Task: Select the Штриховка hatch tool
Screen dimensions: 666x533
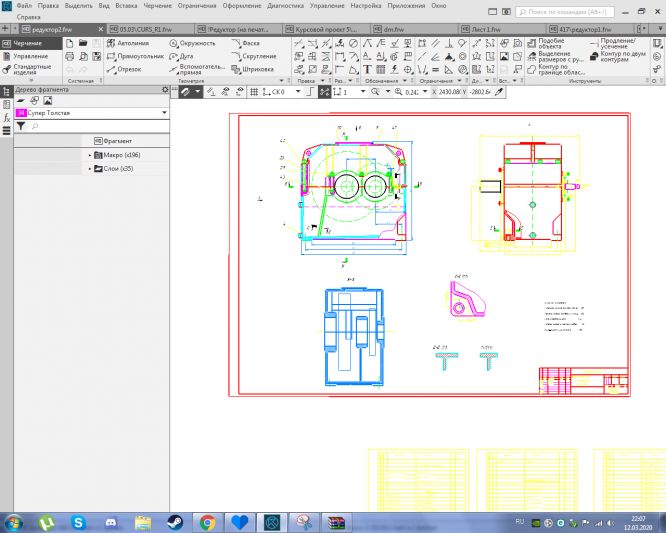Action: (x=250, y=70)
